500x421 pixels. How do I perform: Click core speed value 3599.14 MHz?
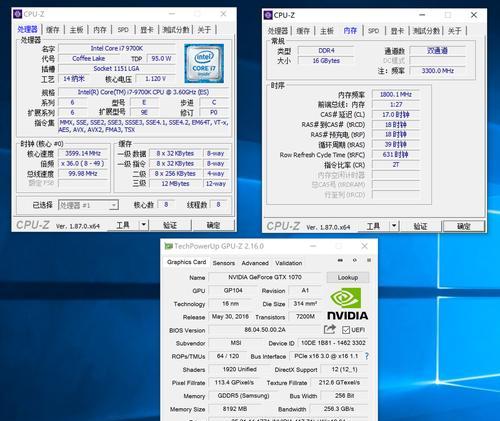pos(83,153)
